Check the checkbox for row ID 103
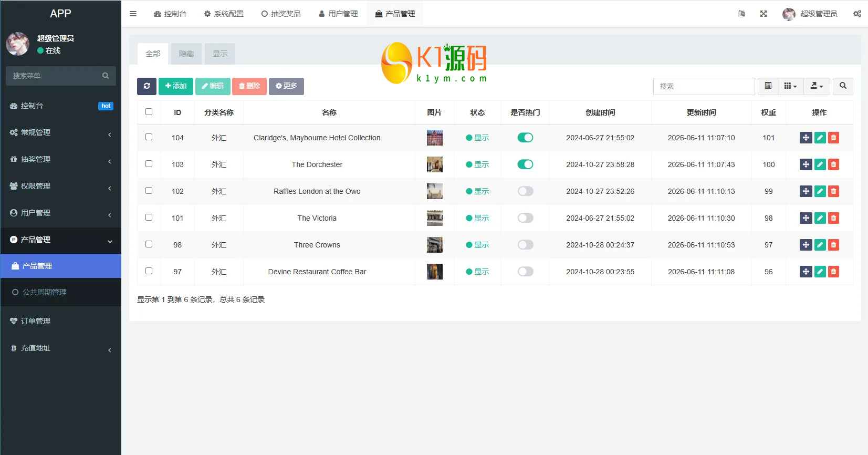 point(149,164)
